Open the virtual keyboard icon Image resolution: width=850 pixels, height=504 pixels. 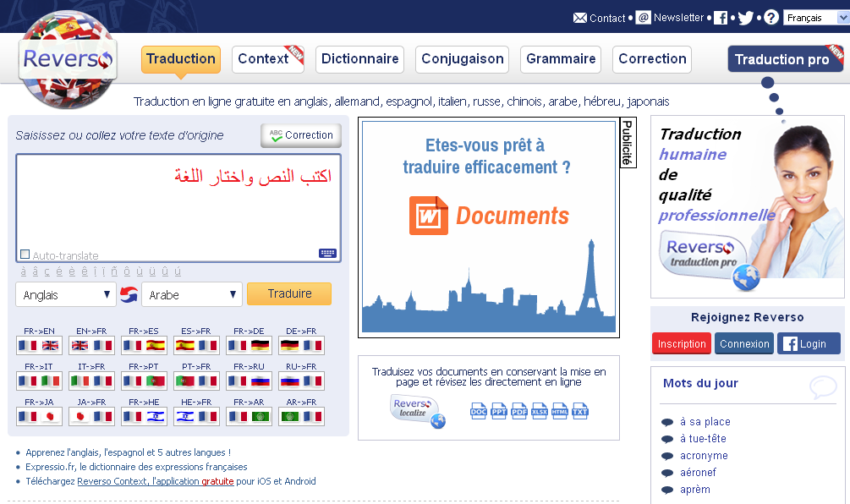(x=327, y=253)
